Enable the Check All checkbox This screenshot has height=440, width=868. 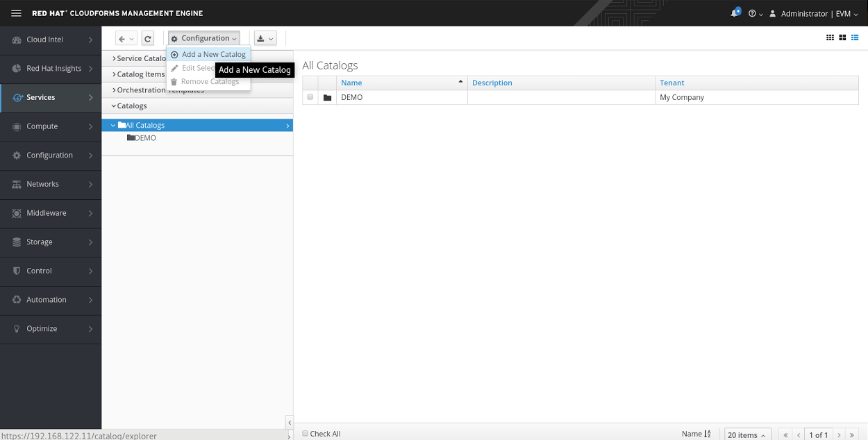tap(306, 434)
